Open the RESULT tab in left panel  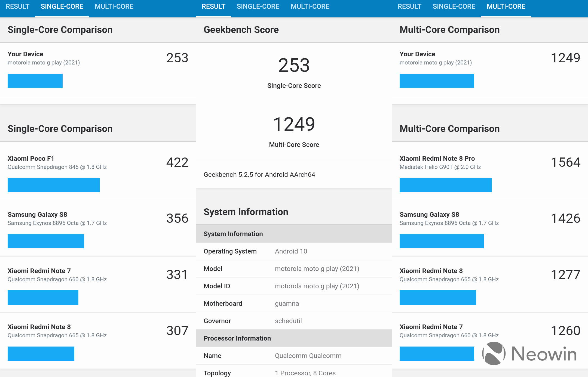tap(17, 7)
